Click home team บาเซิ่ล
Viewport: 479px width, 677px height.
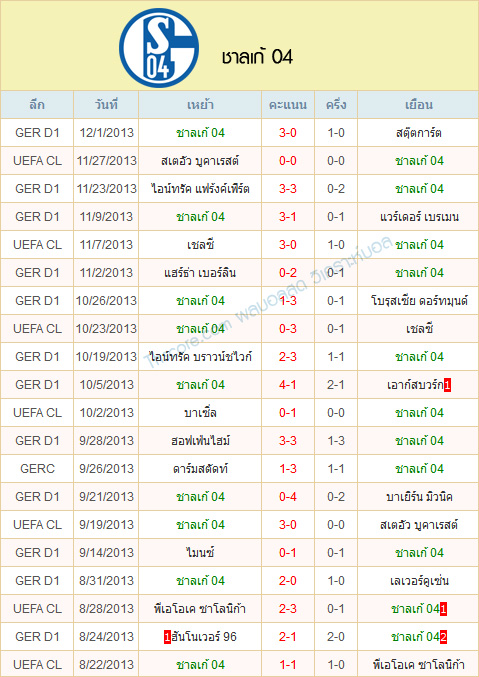tap(200, 413)
